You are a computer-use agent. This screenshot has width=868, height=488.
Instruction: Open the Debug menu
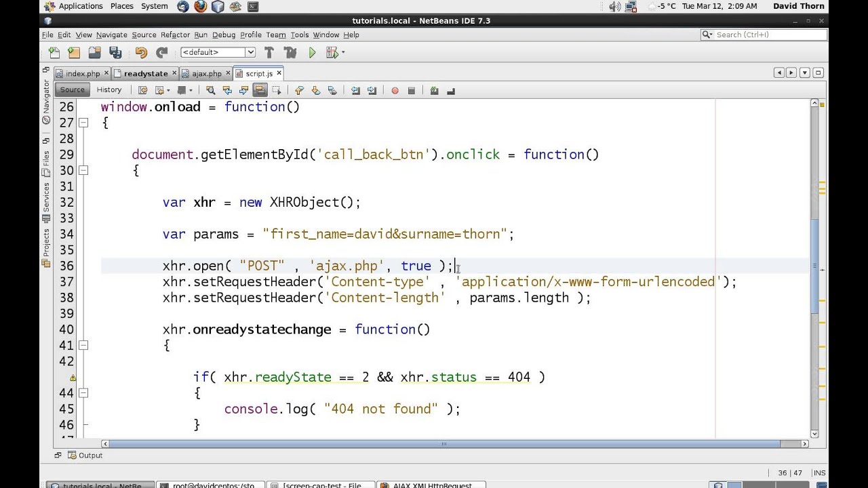[223, 35]
